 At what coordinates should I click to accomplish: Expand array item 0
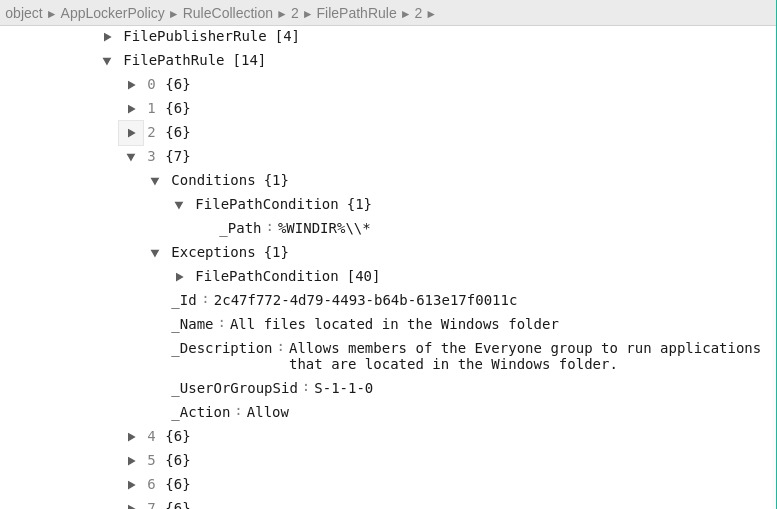pyautogui.click(x=132, y=85)
